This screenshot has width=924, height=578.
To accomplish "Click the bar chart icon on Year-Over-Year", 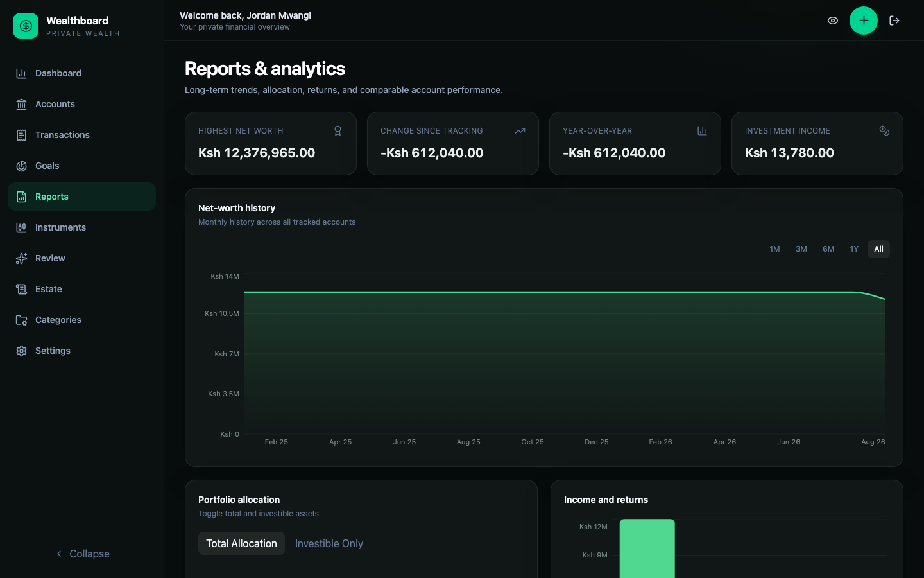I will [702, 131].
